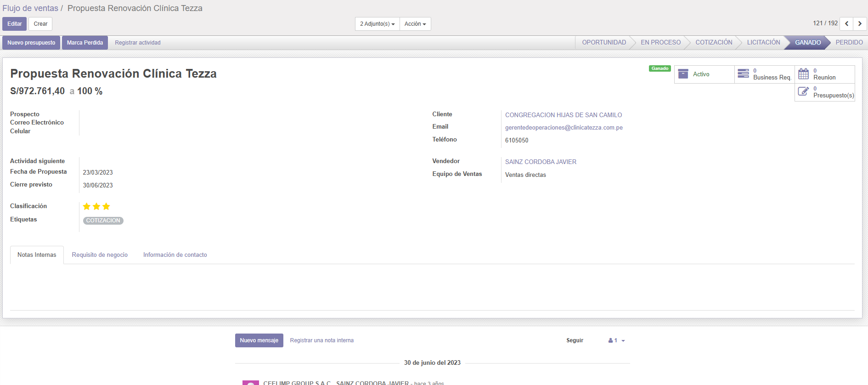Click the proposal date 23/03/2023

pyautogui.click(x=98, y=173)
